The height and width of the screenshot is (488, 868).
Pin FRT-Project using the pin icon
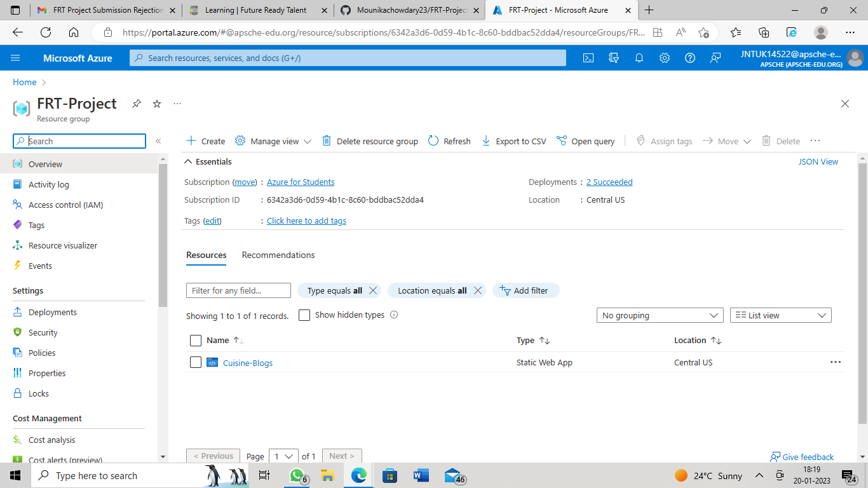tap(136, 104)
